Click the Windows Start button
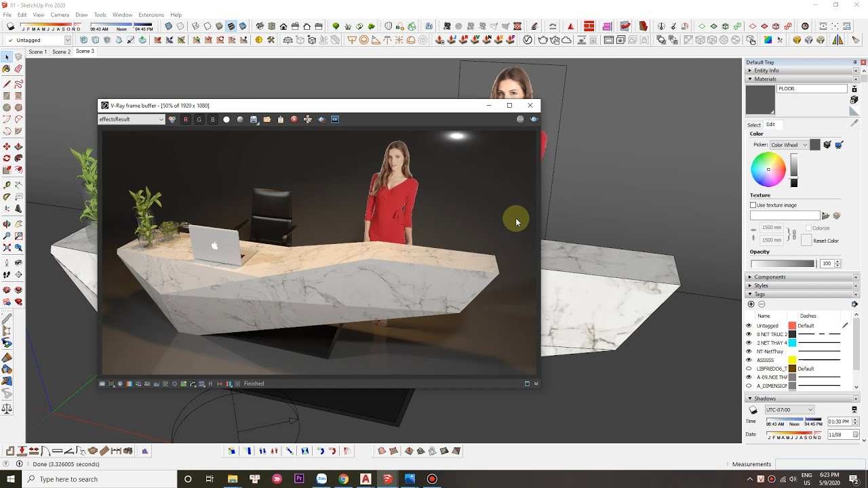Screen dimensions: 868x488 click(11, 479)
